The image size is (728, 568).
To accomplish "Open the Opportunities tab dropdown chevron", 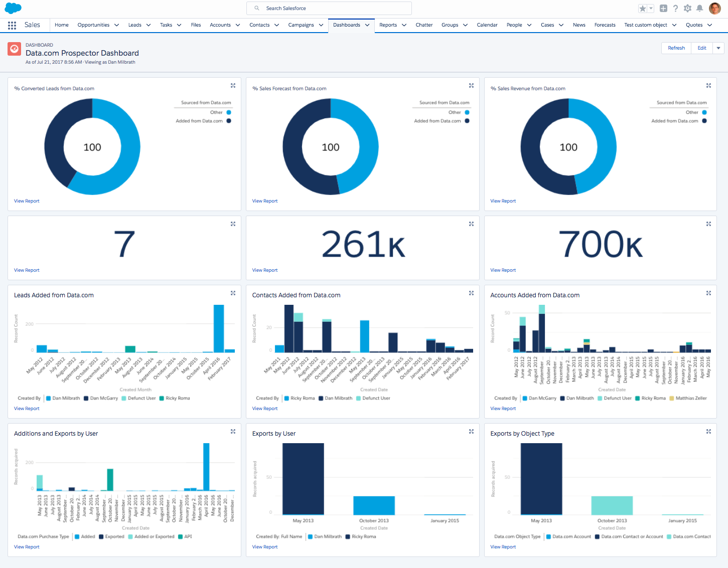I will (x=116, y=25).
